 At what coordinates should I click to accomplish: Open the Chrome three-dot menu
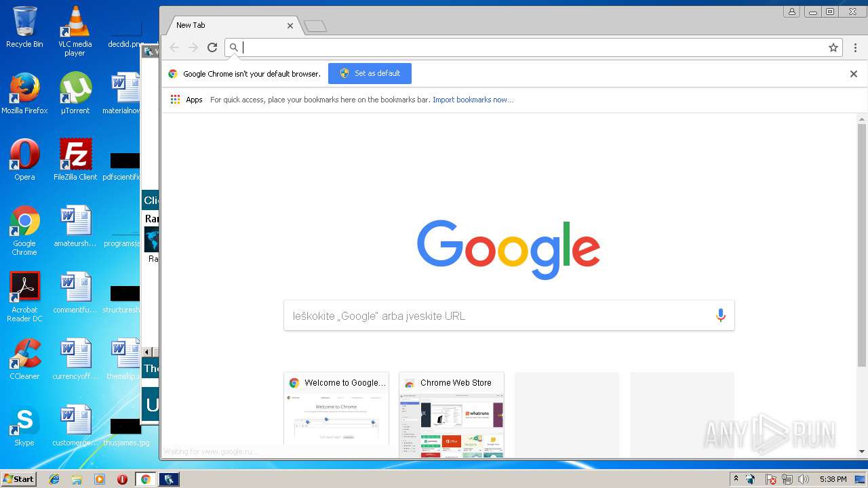coord(855,47)
